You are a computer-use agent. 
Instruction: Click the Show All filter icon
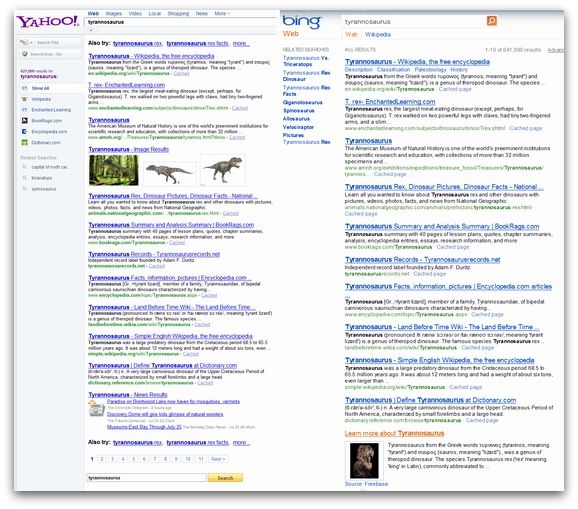coord(25,88)
